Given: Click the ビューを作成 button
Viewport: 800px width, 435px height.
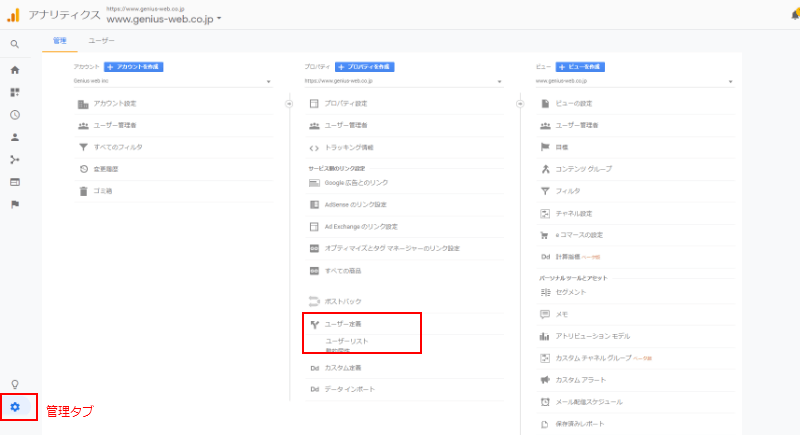Looking at the screenshot, I should point(580,67).
